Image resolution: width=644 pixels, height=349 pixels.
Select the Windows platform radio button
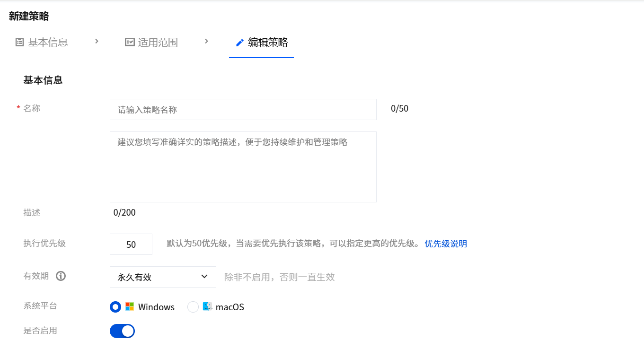(115, 307)
